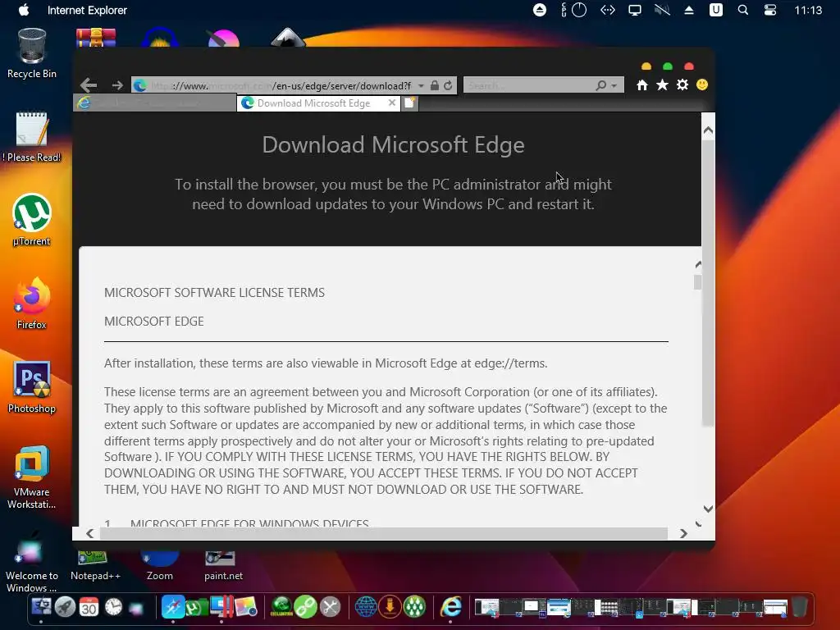Open Spotlight search magnifier in menu bar

742,10
